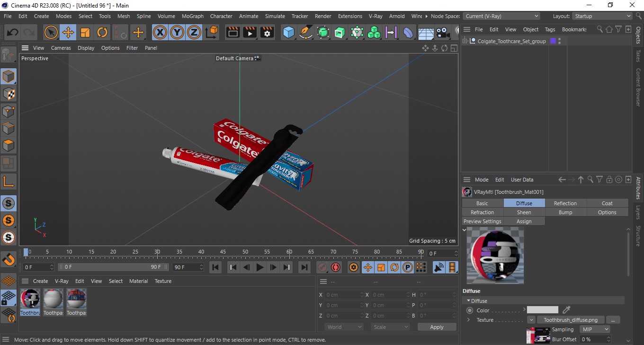Open the Extrude generator icon

(340, 33)
